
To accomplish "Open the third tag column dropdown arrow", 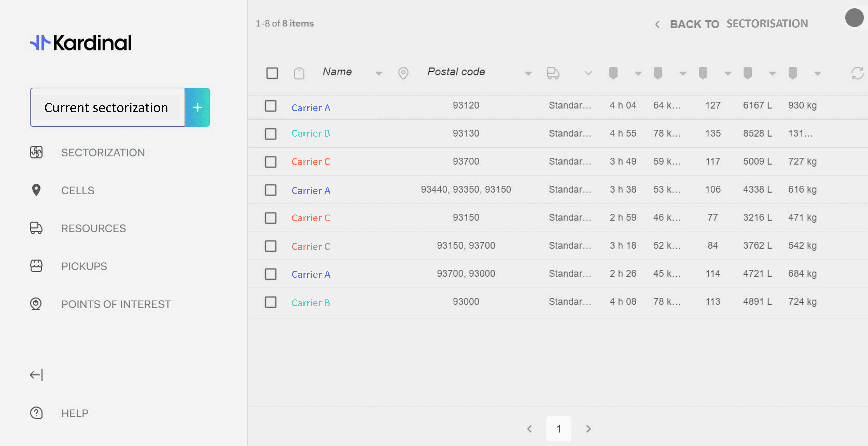I will point(728,74).
